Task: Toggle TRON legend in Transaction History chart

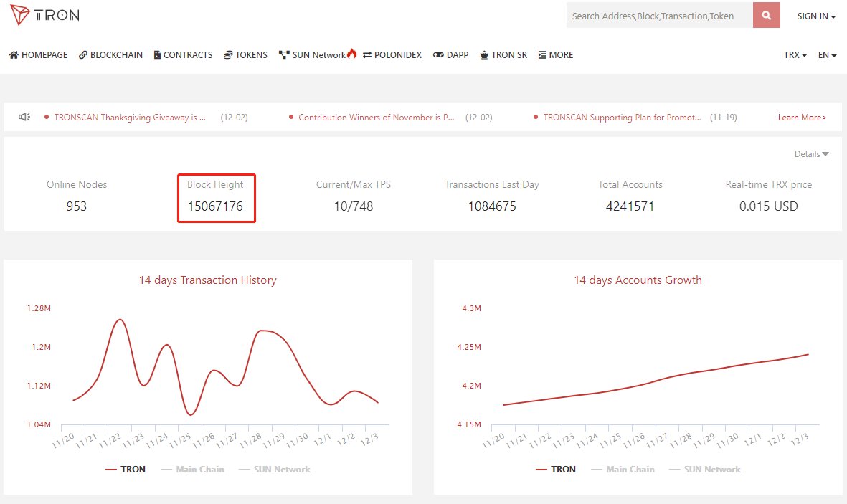Action: (x=126, y=470)
